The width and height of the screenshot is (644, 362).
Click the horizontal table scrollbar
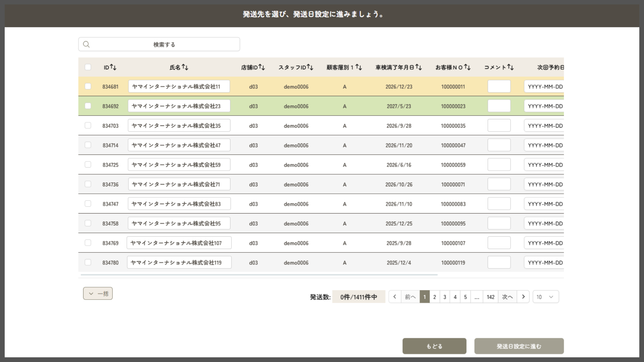(259, 275)
